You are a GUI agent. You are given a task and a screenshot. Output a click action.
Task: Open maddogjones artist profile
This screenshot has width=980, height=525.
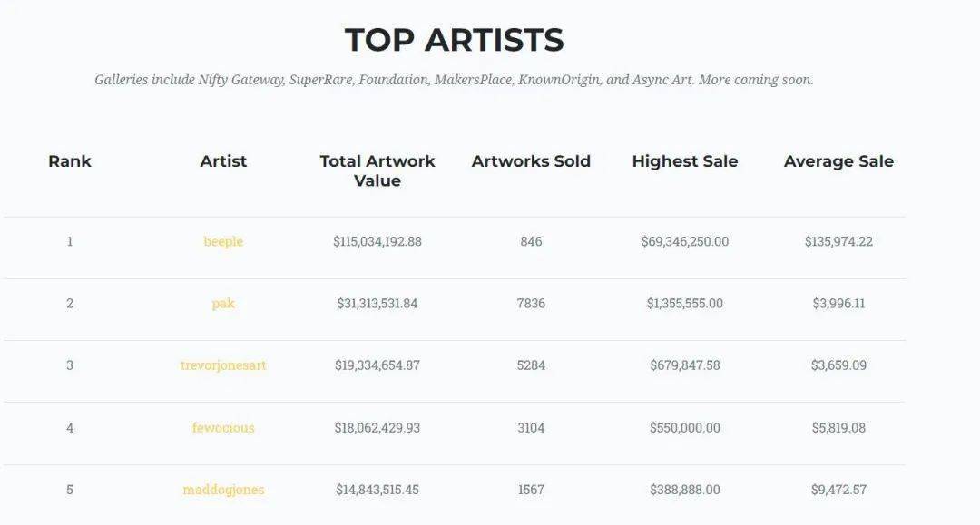tap(223, 490)
